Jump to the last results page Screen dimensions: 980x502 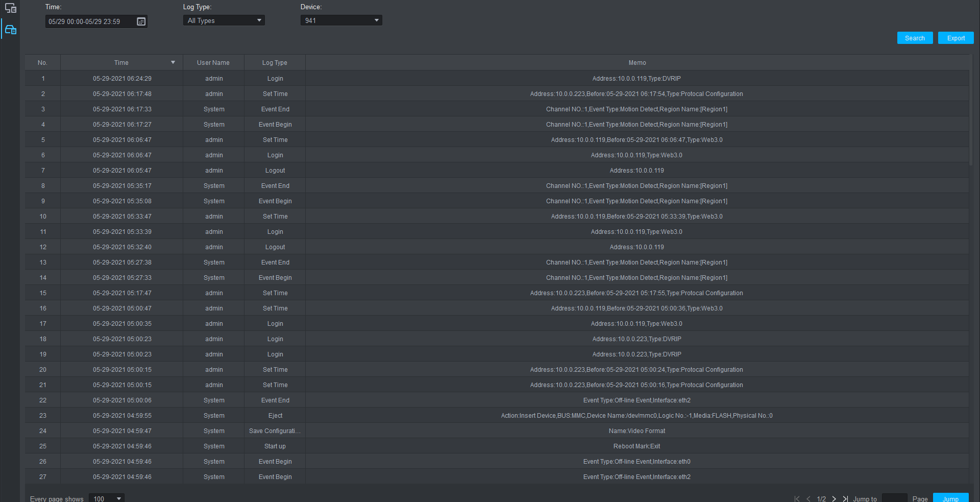coord(845,499)
